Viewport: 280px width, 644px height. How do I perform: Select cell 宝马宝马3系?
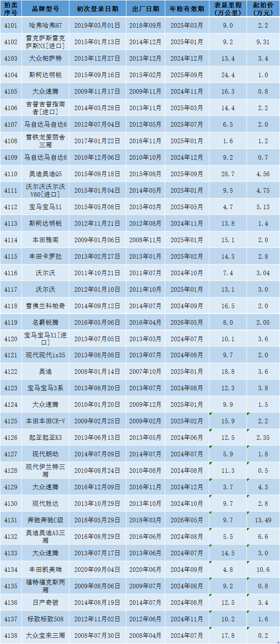45,388
